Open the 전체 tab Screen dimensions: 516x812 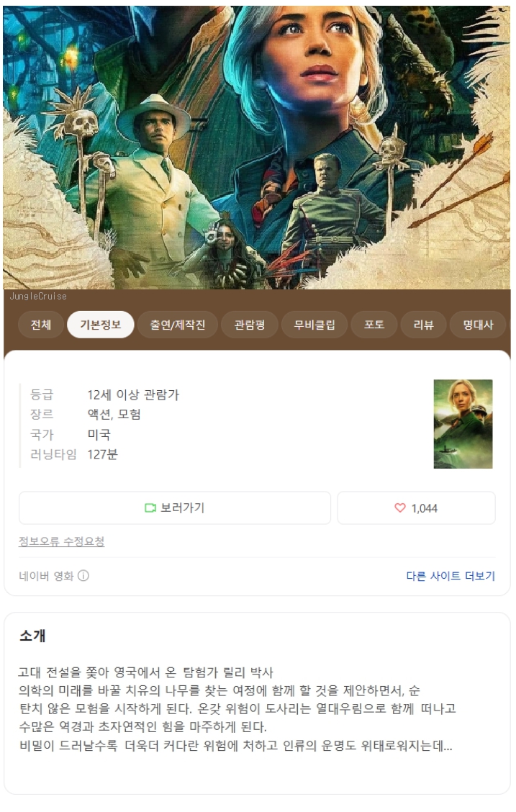[x=41, y=325]
